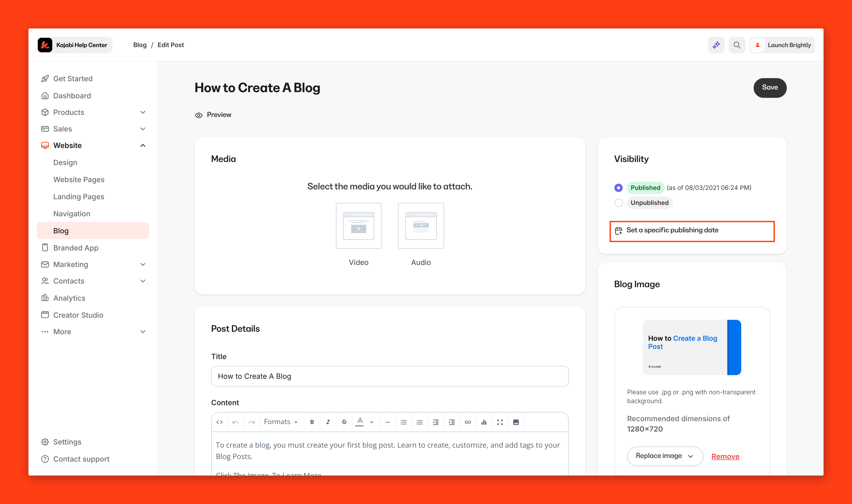Toggle fullscreen editor mode icon

500,422
